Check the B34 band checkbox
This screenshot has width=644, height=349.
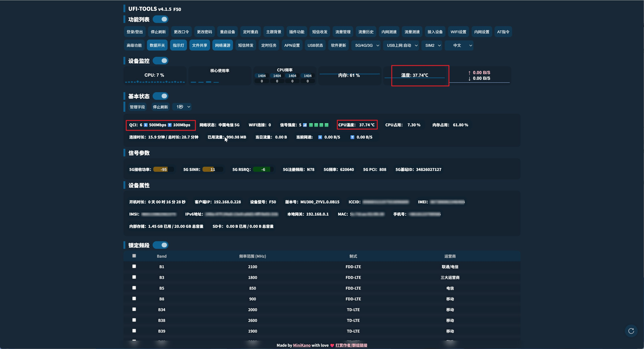click(134, 309)
